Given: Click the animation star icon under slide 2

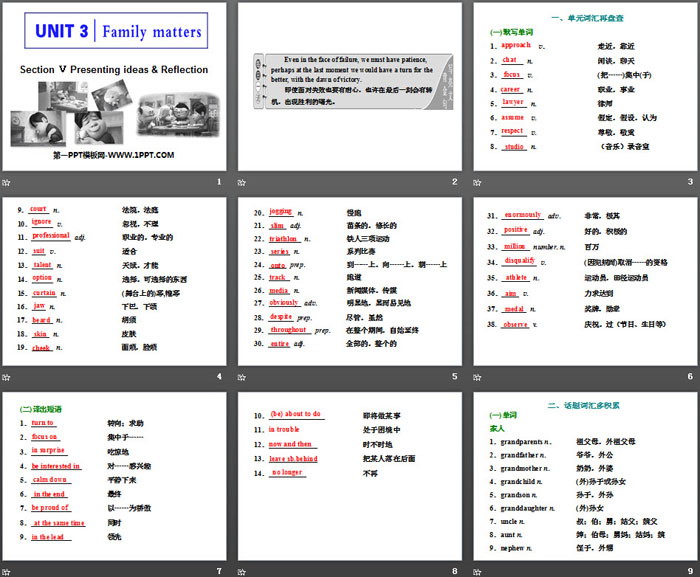Looking at the screenshot, I should click(x=241, y=182).
